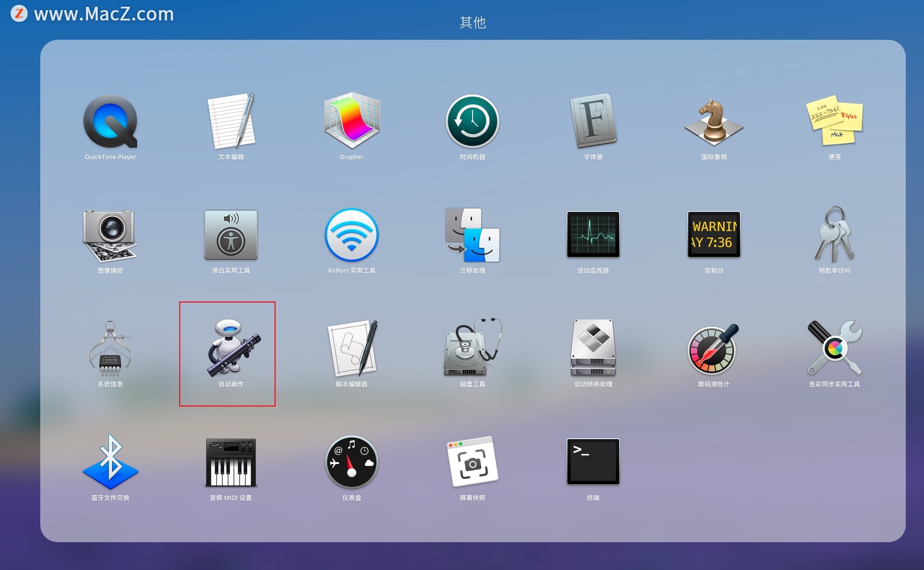Open the 国际象棋 (Chess) game

click(714, 121)
